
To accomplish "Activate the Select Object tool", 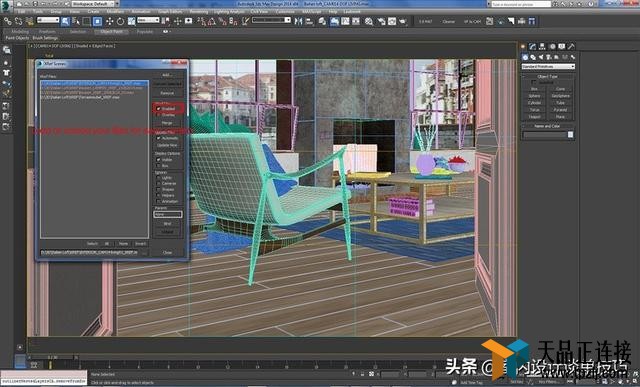I will [x=65, y=21].
